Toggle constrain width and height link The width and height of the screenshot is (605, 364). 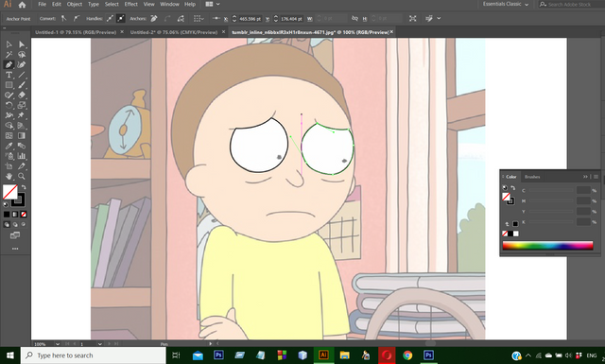(354, 18)
